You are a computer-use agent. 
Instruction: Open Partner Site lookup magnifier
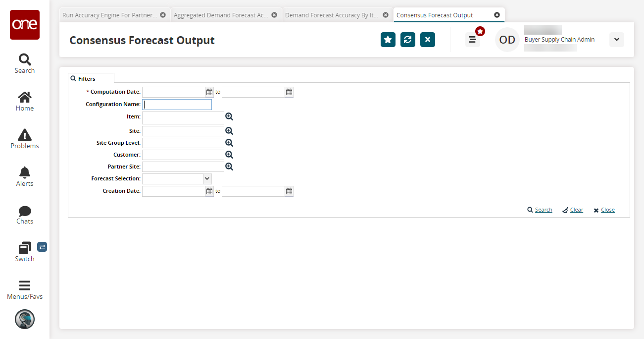(x=229, y=167)
